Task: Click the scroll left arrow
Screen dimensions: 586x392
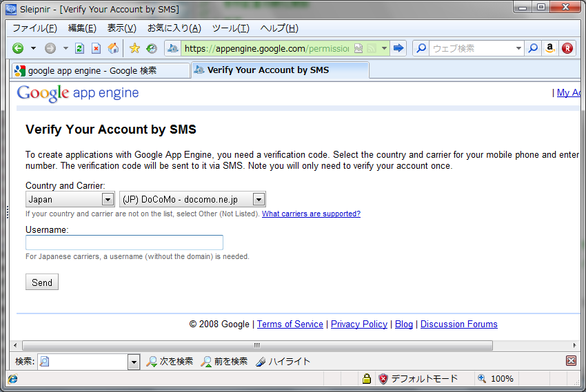Action: (15, 345)
